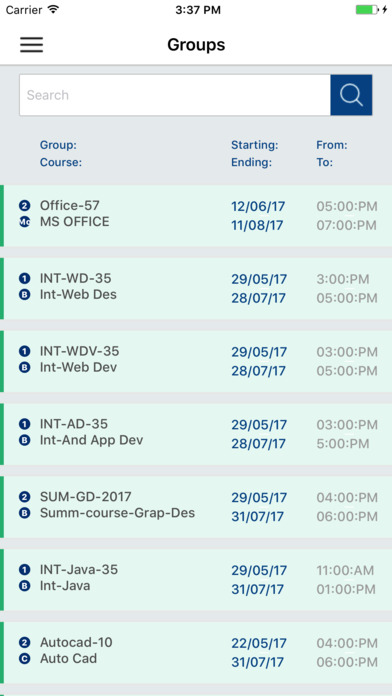Open the INT-Java-35 group
The height and width of the screenshot is (696, 392).
click(x=196, y=579)
